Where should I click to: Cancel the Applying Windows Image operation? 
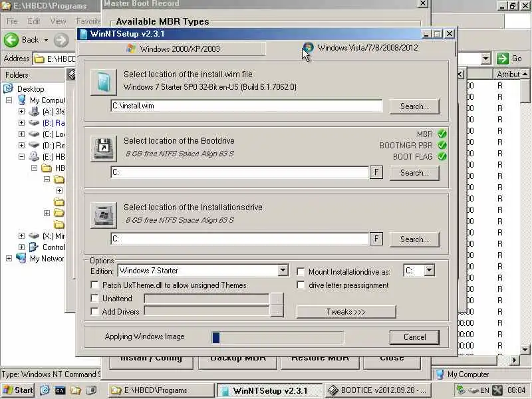coord(414,337)
